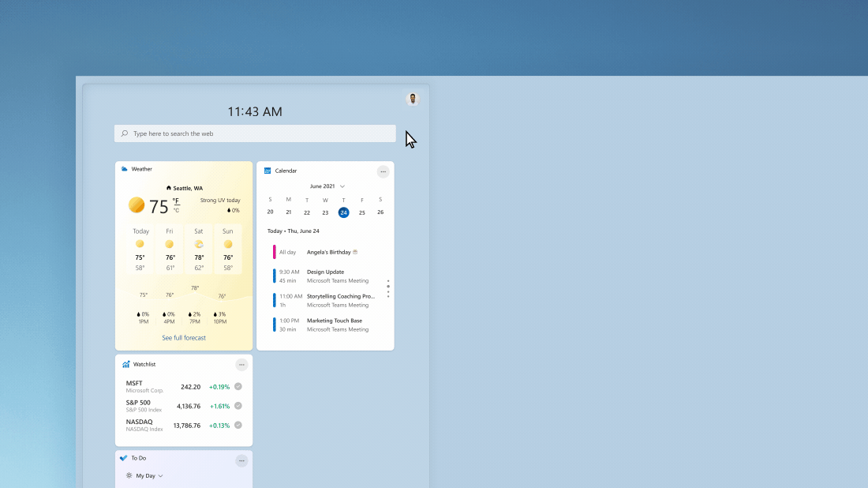
Task: Select the Fri forecast day
Action: click(x=170, y=250)
